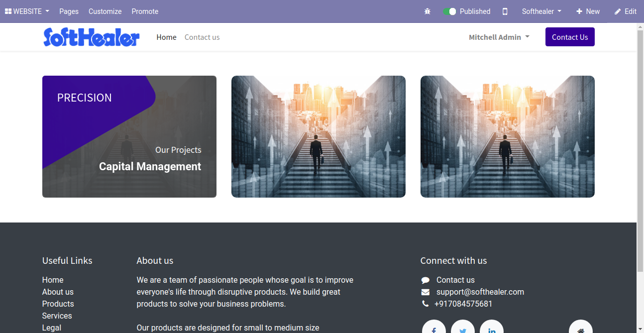Click the scrollbar down arrow
Image resolution: width=644 pixels, height=333 pixels.
click(641, 329)
